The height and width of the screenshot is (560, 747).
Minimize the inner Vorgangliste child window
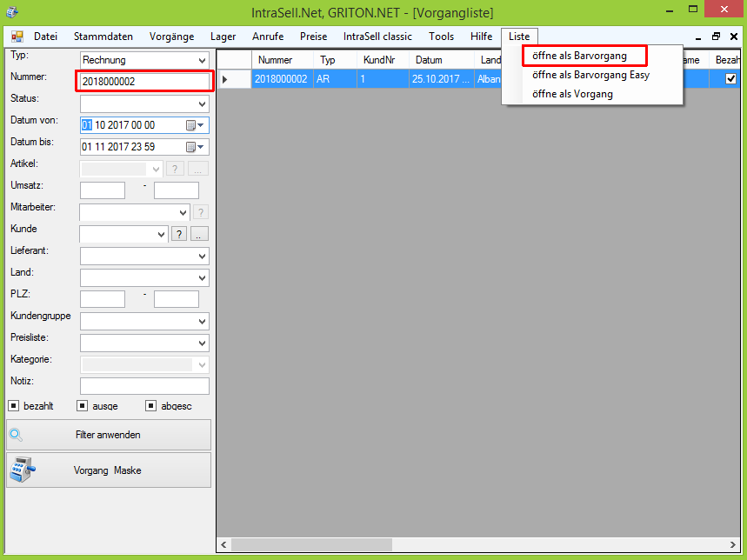(698, 37)
